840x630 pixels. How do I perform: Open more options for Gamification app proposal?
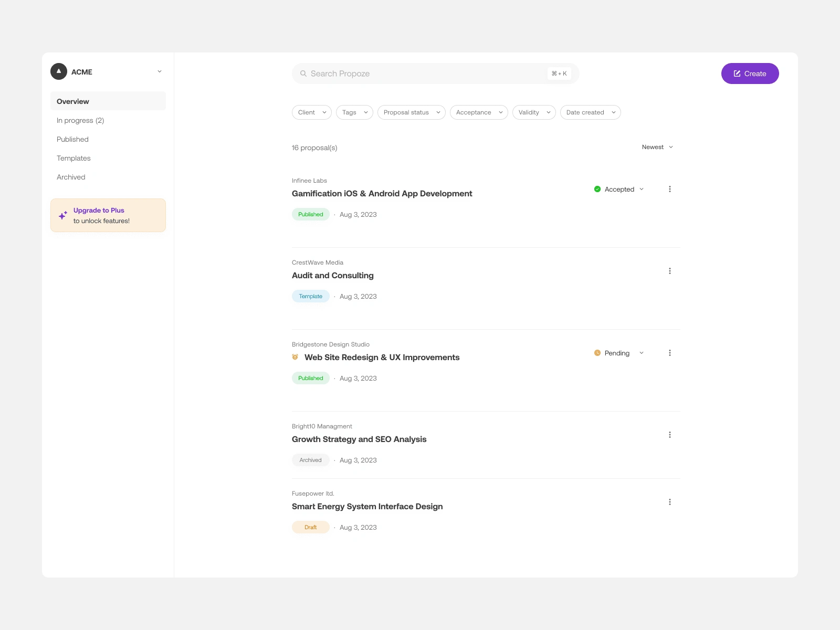pyautogui.click(x=669, y=189)
